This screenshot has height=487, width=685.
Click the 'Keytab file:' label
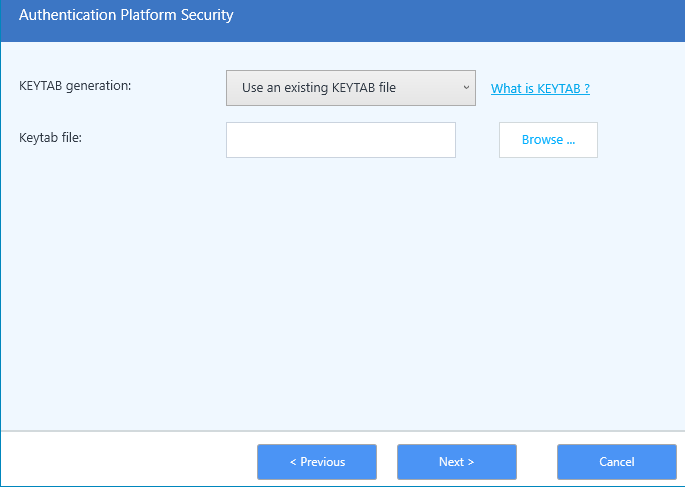50,137
